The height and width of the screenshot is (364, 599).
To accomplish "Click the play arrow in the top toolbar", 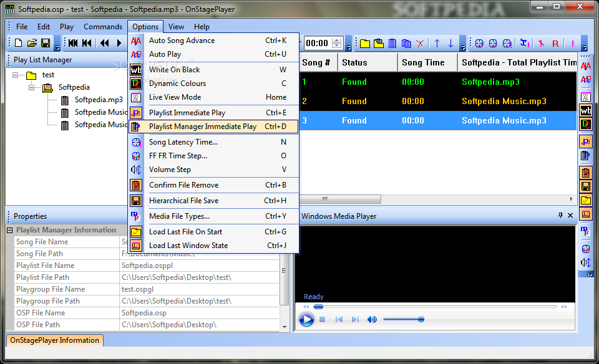I will 119,43.
